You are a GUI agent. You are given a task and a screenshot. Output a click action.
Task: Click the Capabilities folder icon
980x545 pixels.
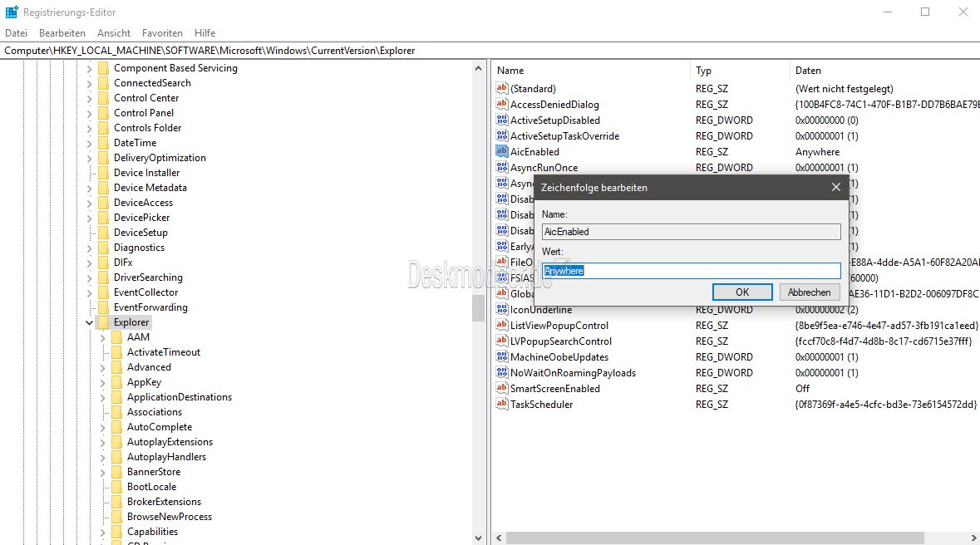coord(116,532)
